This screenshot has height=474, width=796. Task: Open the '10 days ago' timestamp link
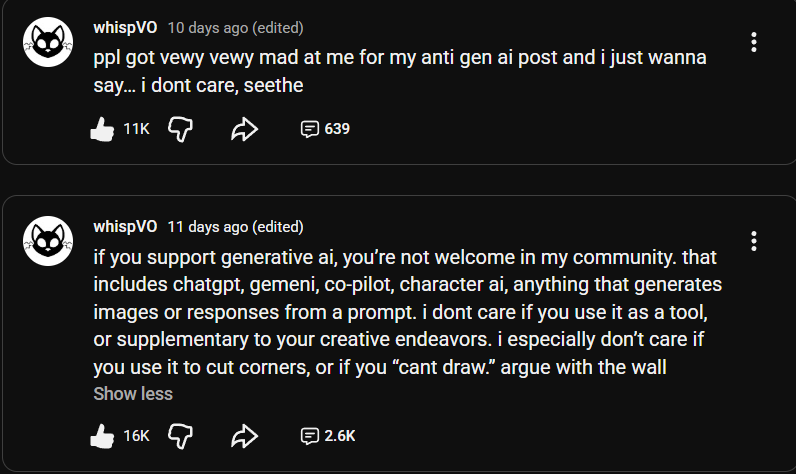209,27
